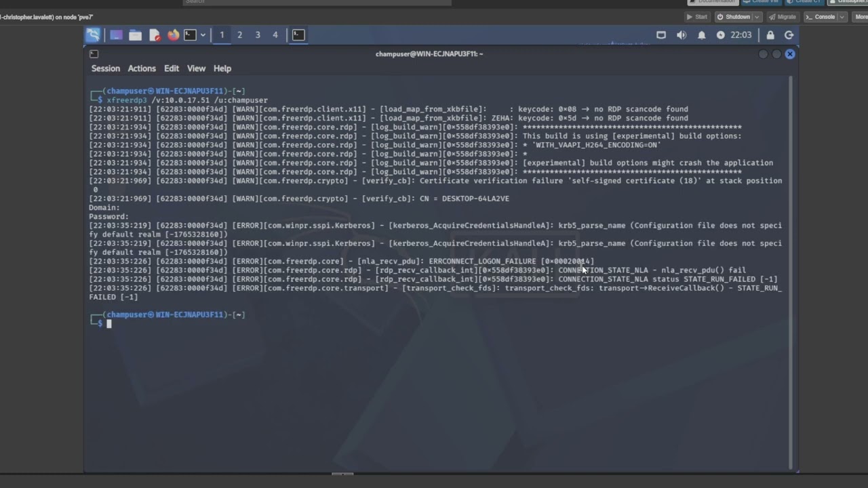The width and height of the screenshot is (868, 488).
Task: Open the View menu
Action: (196, 68)
